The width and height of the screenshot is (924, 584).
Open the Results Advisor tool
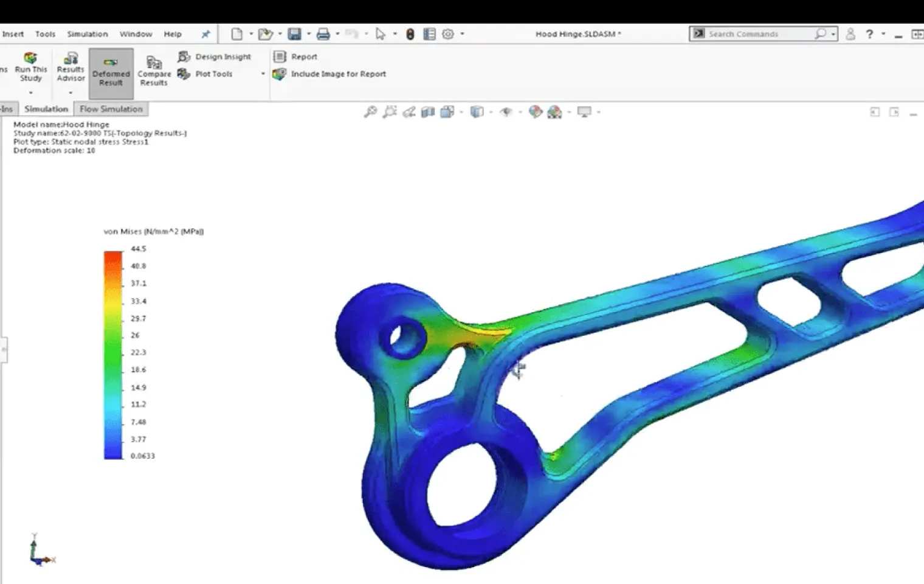71,68
